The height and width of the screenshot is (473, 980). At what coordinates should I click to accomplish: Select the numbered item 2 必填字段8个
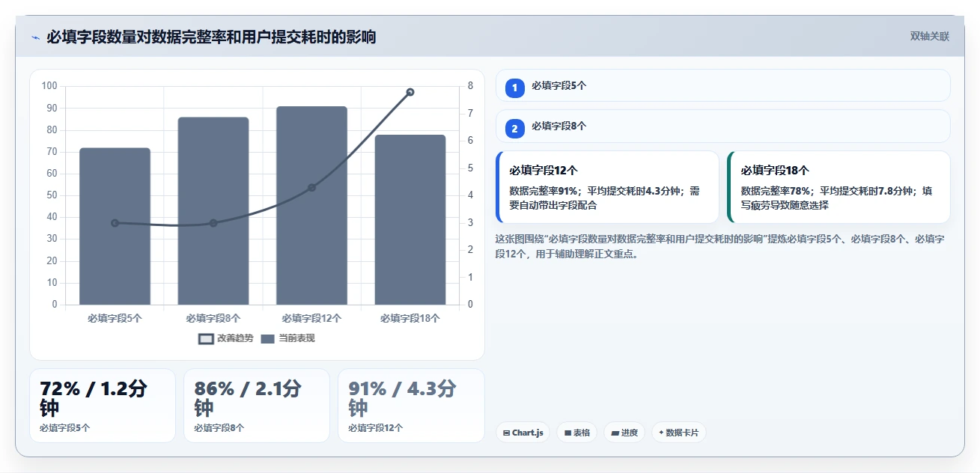723,126
